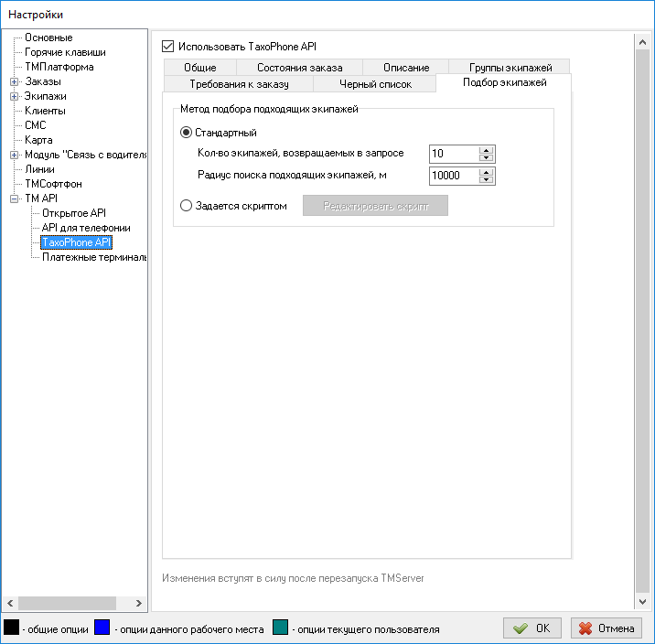Switch to the Общие tab
The image size is (655, 644).
tap(199, 68)
